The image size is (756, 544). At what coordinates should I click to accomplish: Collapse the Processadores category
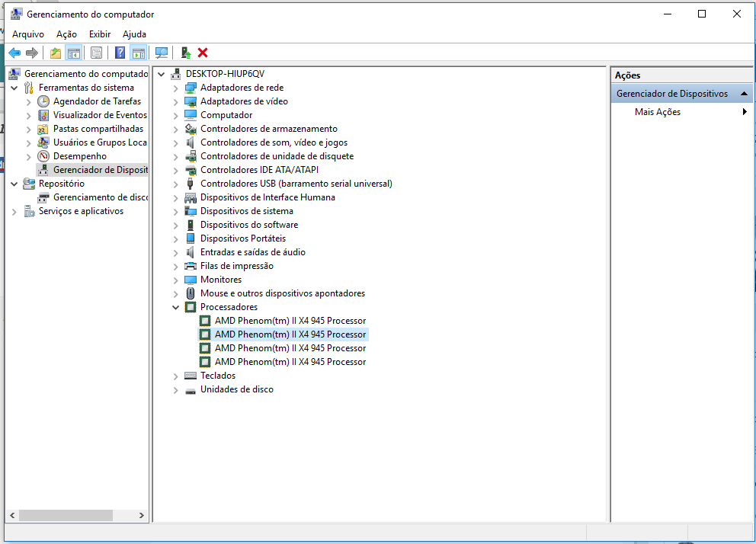(x=175, y=307)
